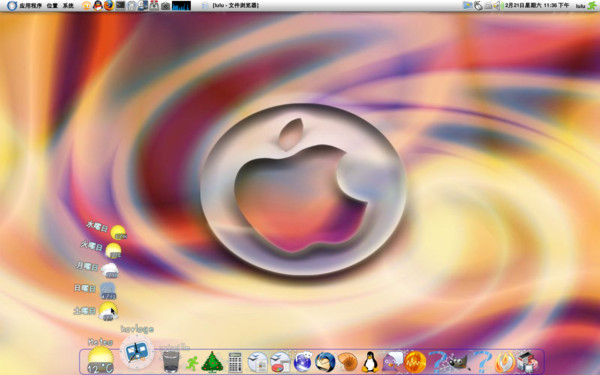Launch the orange waveform audio app in dock
The height and width of the screenshot is (375, 600).
pyautogui.click(x=415, y=362)
